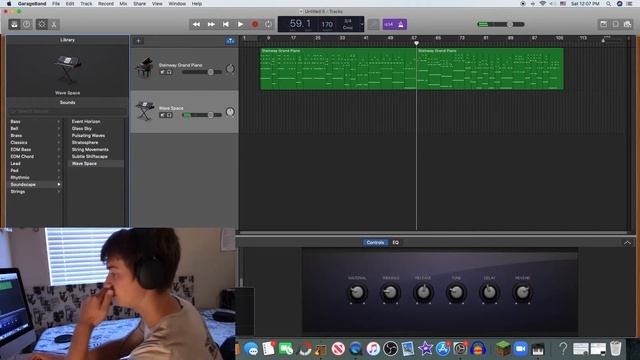The height and width of the screenshot is (360, 640).
Task: Open the Share menu
Action: (140, 4)
